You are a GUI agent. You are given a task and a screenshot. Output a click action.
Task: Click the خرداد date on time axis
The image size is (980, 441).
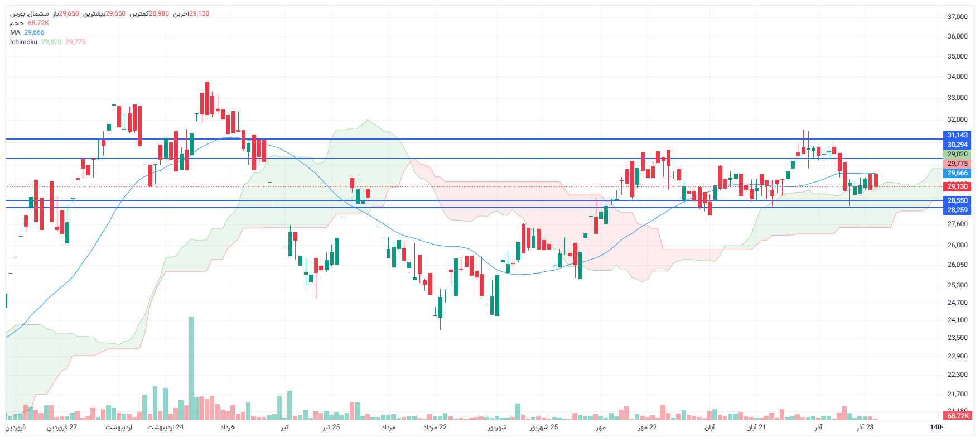228,428
